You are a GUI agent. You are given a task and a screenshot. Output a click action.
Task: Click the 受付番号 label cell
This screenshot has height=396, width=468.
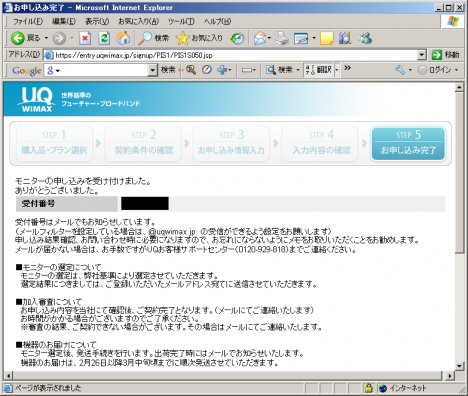point(67,204)
